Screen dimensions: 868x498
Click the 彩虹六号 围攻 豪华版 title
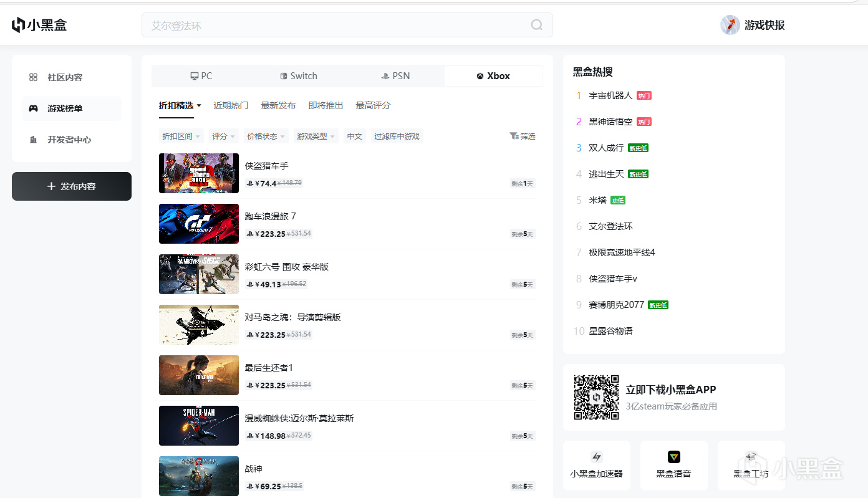tap(287, 267)
